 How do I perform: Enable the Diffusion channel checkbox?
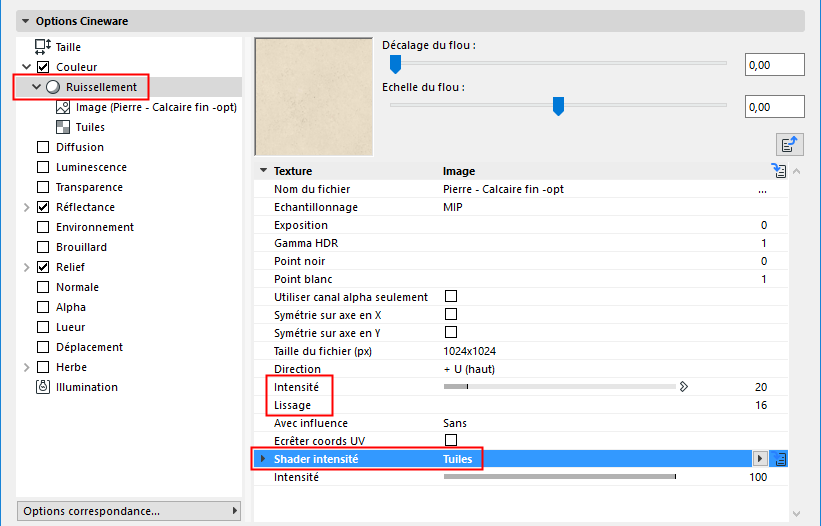tap(43, 147)
